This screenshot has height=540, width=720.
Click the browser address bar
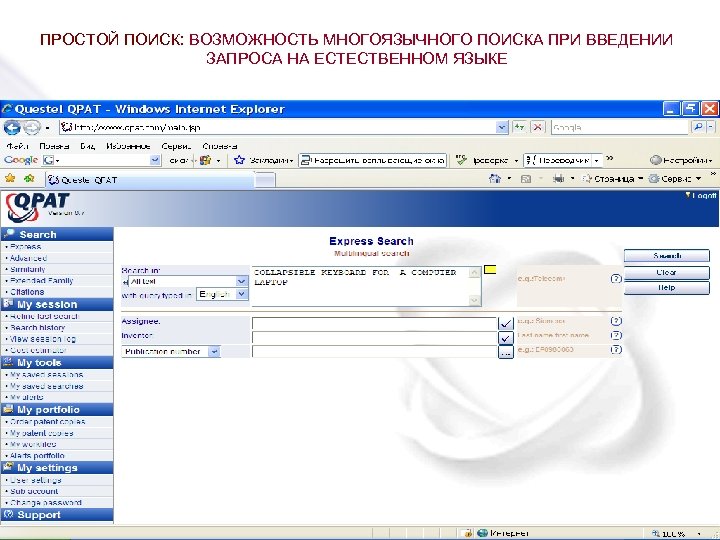coord(278,127)
